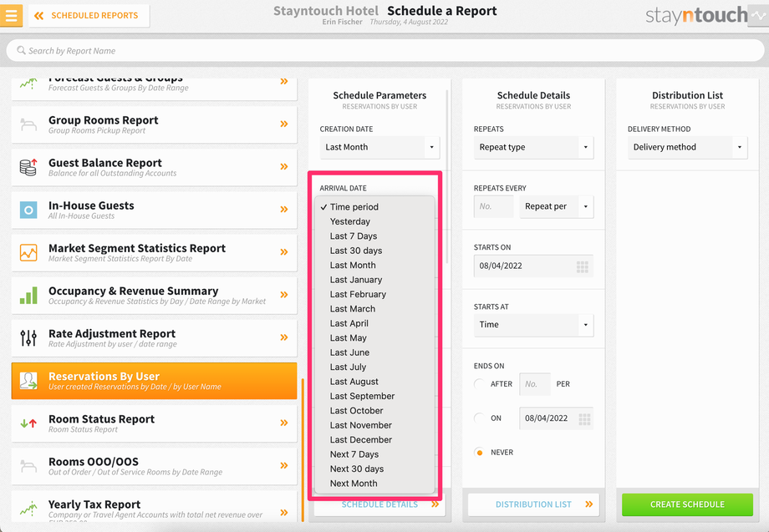
Task: Open Yearly Tax Report via its chevron
Action: tap(284, 513)
